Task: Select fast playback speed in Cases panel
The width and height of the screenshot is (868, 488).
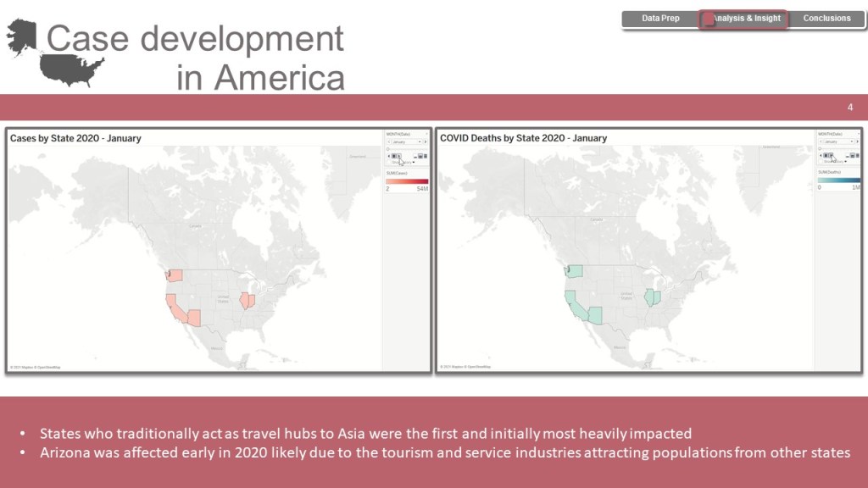Action: (426, 156)
